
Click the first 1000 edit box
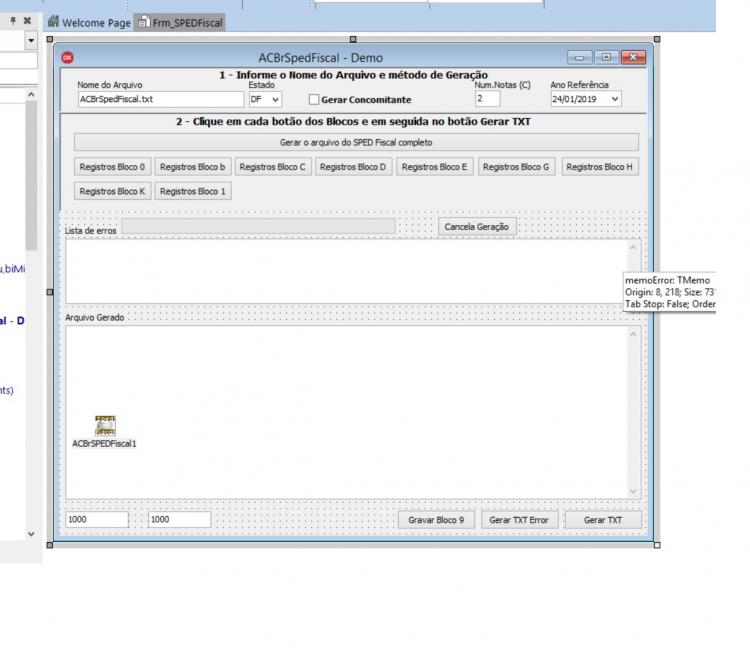(97, 520)
